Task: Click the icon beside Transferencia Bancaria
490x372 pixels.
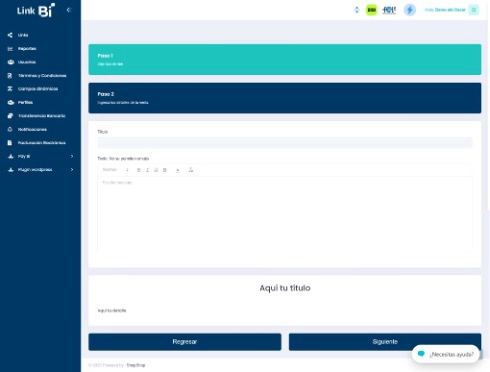Action: tap(10, 116)
